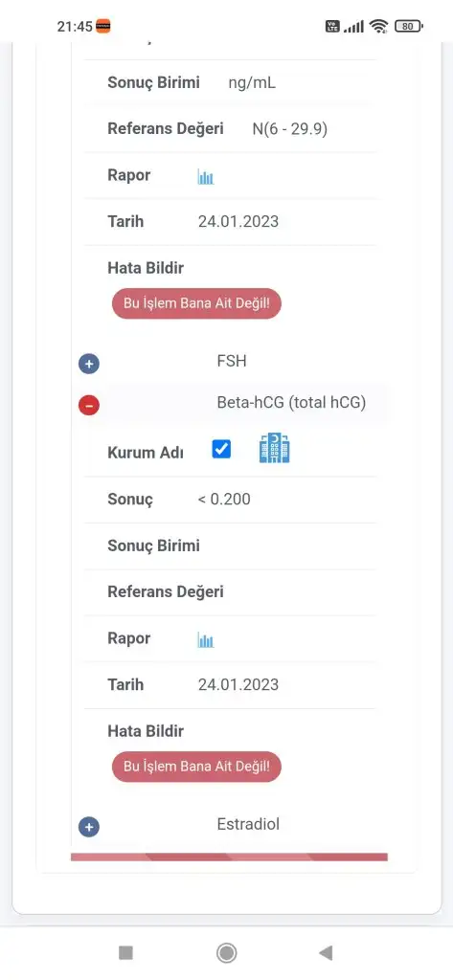This screenshot has height=980, width=453.
Task: Open the Beta-hCG report chart icon
Action: point(205,640)
